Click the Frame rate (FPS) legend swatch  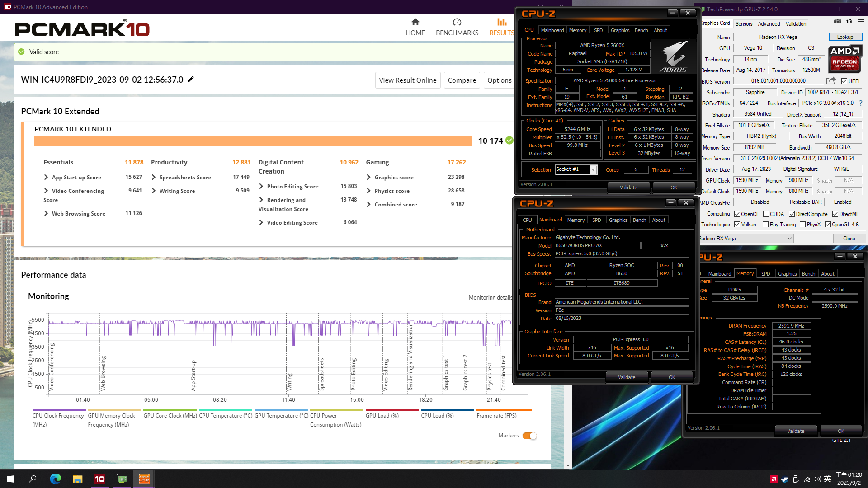(x=504, y=410)
